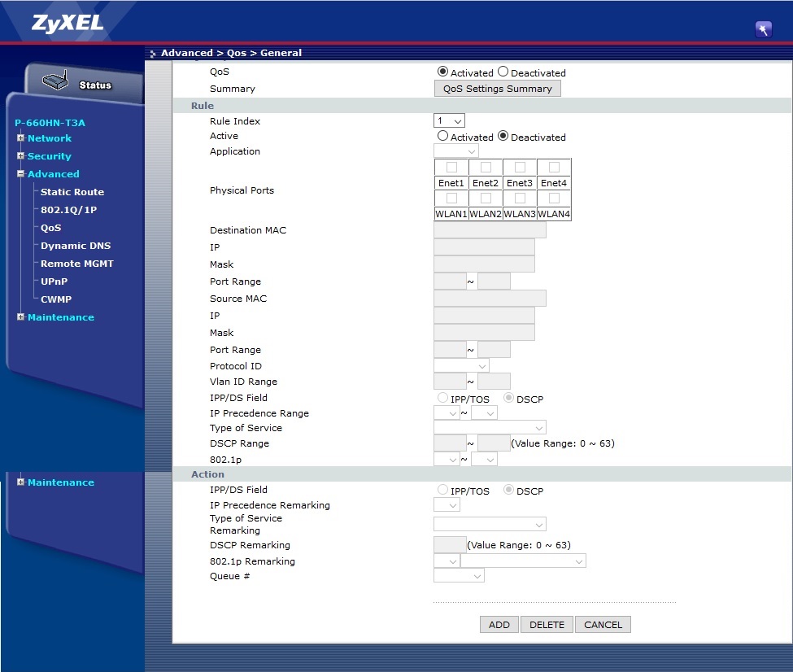The image size is (793, 672).
Task: Open the Application dropdown list
Action: click(x=455, y=151)
